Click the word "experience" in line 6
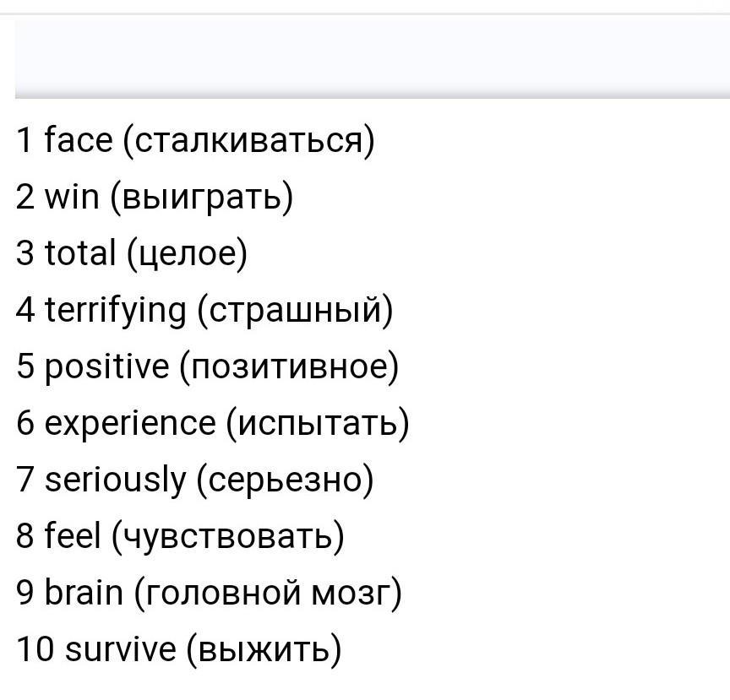 point(130,424)
